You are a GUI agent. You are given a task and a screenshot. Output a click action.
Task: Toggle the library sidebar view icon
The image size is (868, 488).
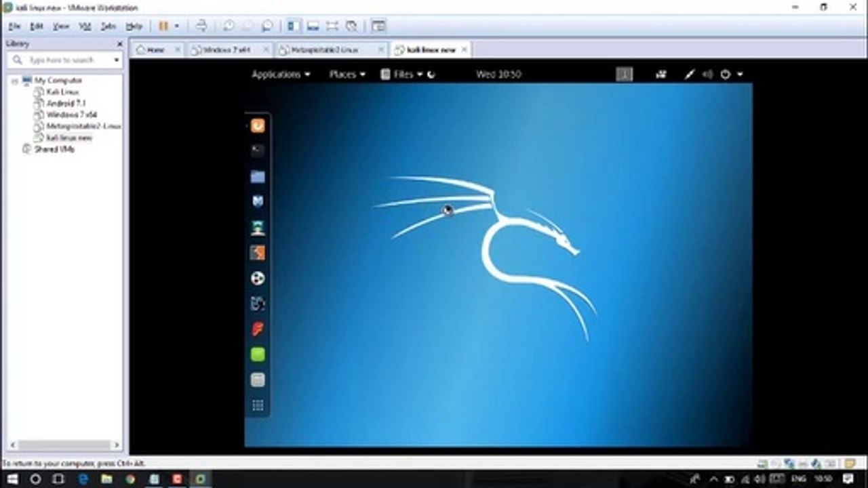coord(293,26)
